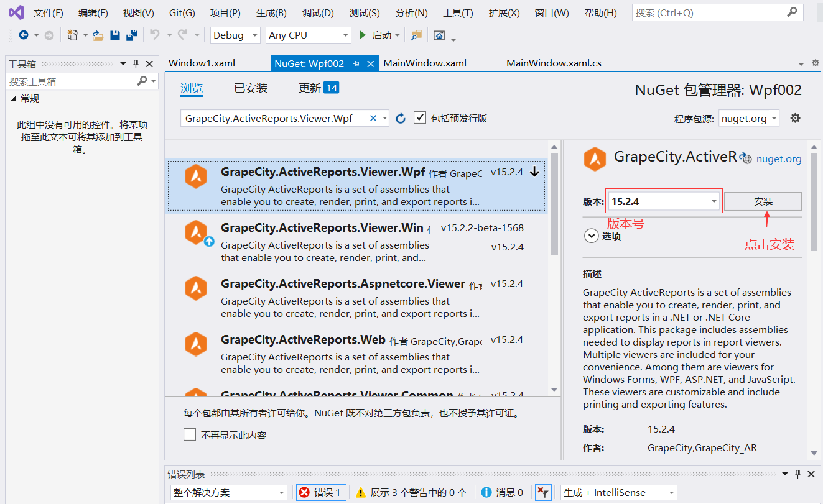Open the Start button dropdown arrow

[398, 35]
